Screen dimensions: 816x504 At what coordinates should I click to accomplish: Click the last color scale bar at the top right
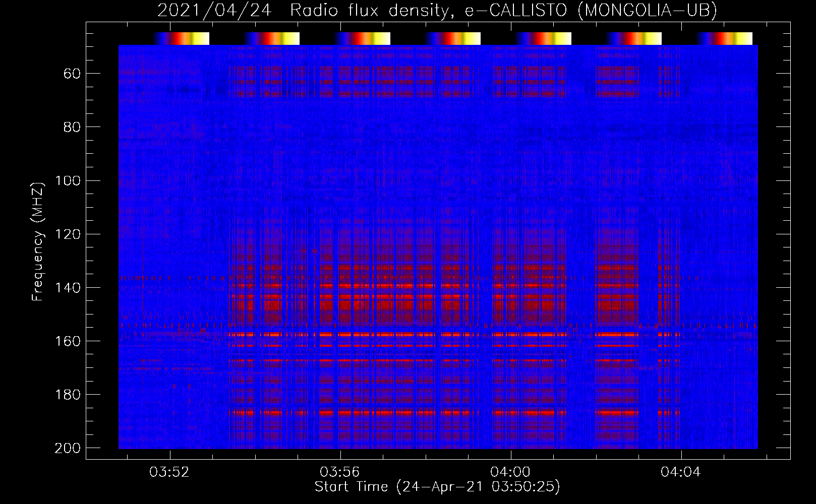click(725, 38)
